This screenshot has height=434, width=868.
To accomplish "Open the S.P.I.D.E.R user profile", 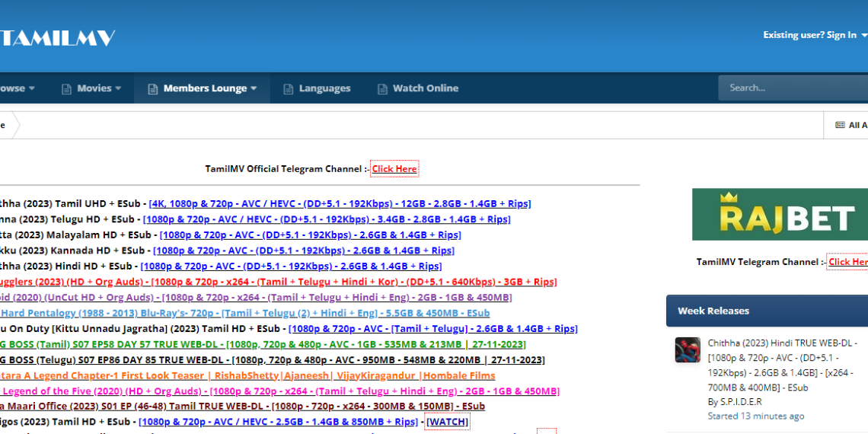I will tap(741, 402).
